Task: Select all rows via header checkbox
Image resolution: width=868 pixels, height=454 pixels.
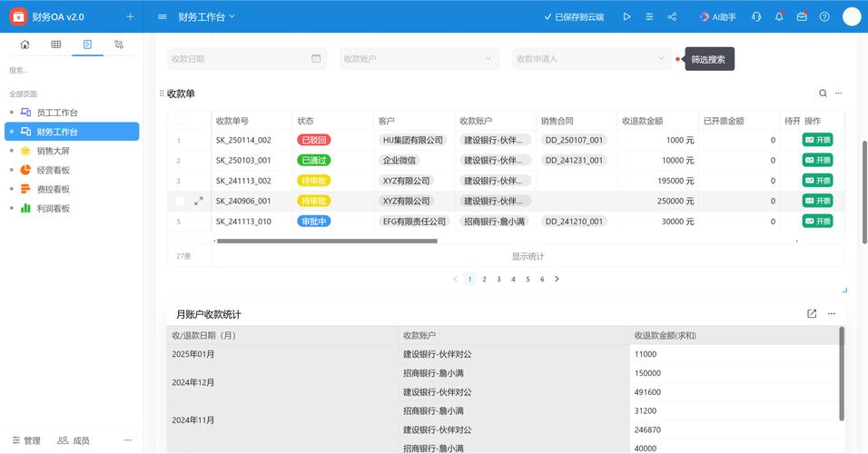Action: tap(180, 120)
